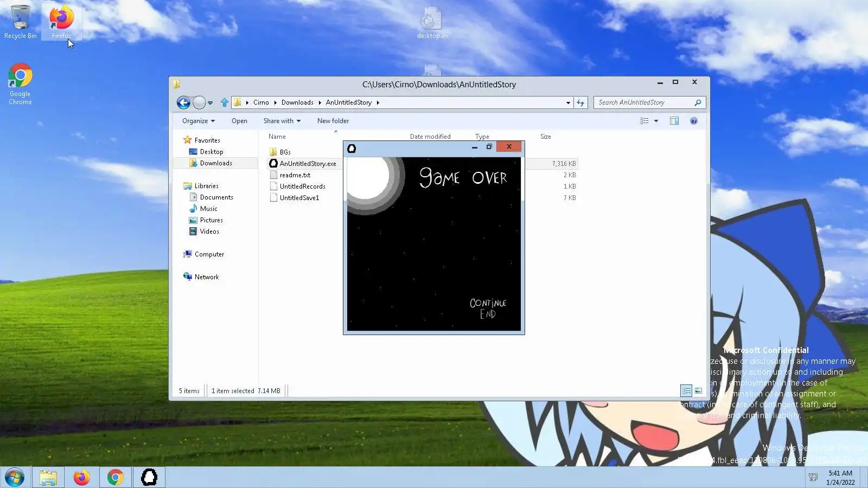Open the Start menu
Viewport: 868px width, 488px height.
[x=15, y=478]
